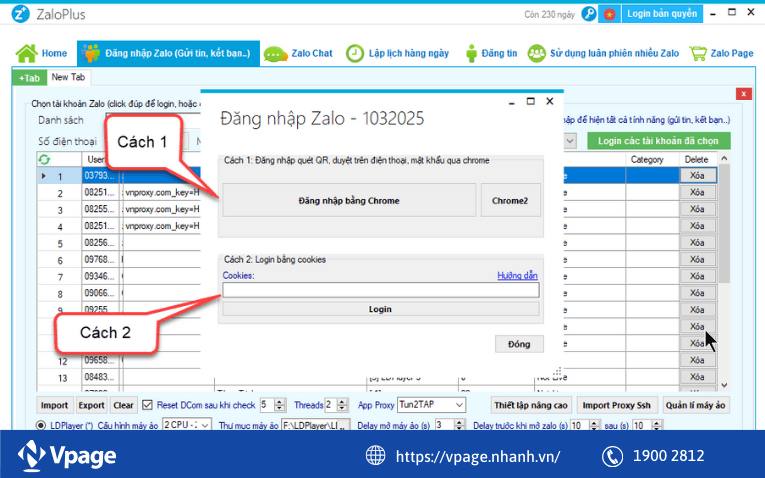Open dropdown left of Login các tài khoản

(x=570, y=141)
